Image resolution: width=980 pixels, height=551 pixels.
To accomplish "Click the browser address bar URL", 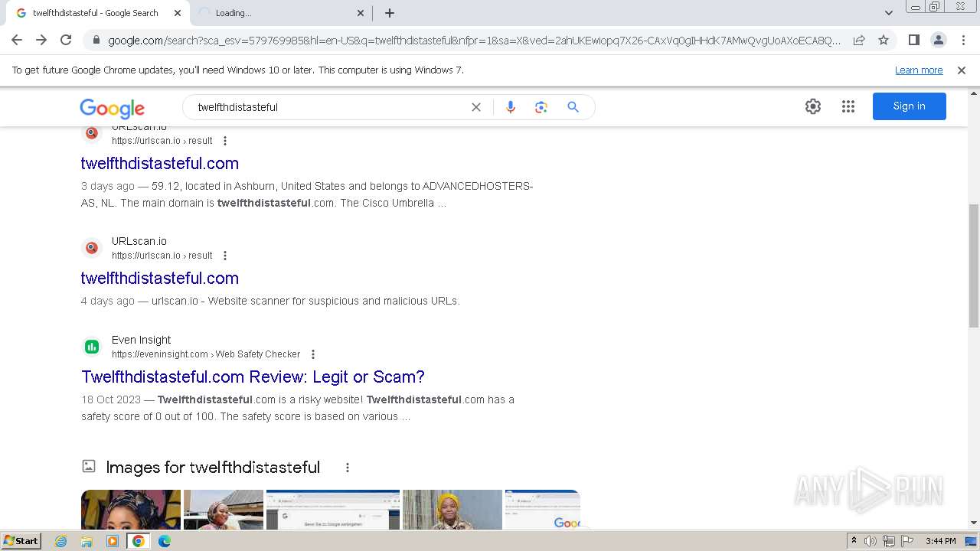I will (474, 41).
